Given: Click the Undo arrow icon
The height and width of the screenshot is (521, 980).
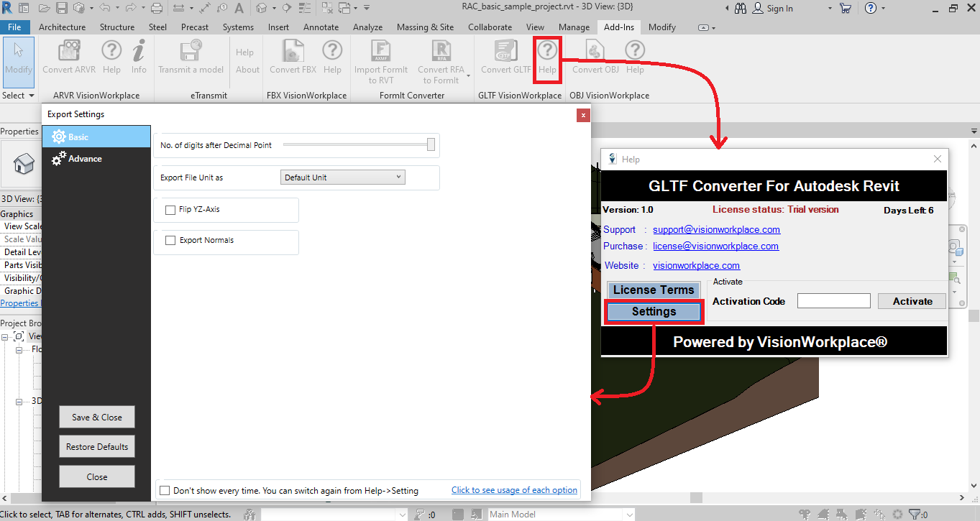Looking at the screenshot, I should (104, 9).
